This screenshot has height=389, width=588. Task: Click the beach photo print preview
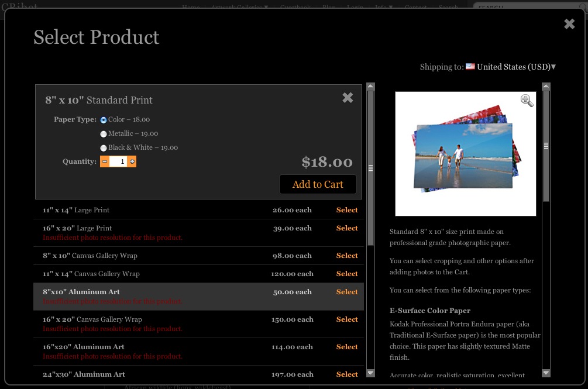pyautogui.click(x=462, y=155)
